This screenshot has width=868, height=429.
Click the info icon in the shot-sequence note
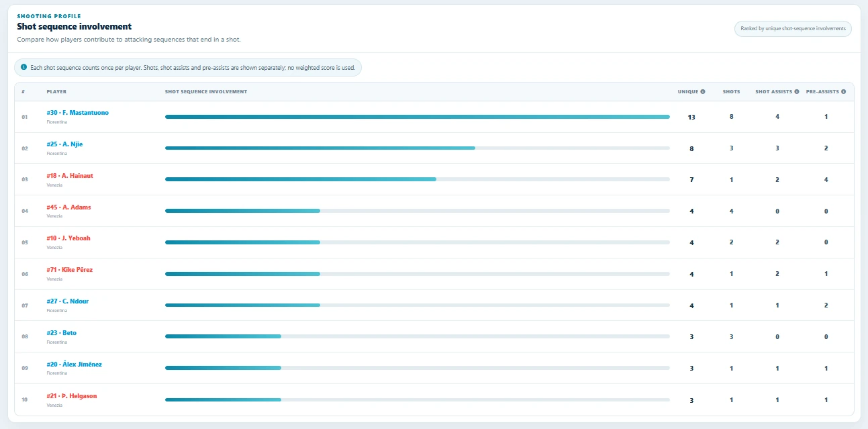click(24, 67)
